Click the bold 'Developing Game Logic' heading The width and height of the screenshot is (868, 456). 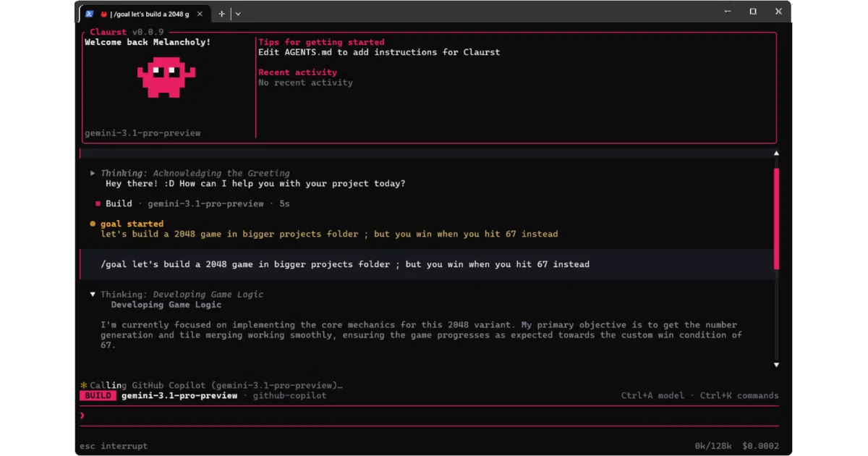tap(166, 305)
